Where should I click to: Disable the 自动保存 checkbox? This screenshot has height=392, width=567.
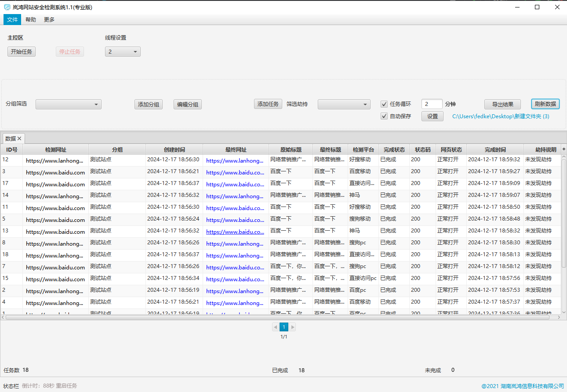[x=384, y=116]
